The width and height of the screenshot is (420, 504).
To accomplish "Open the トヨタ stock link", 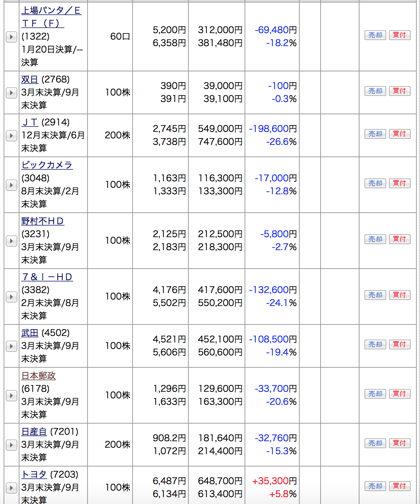I will tap(34, 474).
